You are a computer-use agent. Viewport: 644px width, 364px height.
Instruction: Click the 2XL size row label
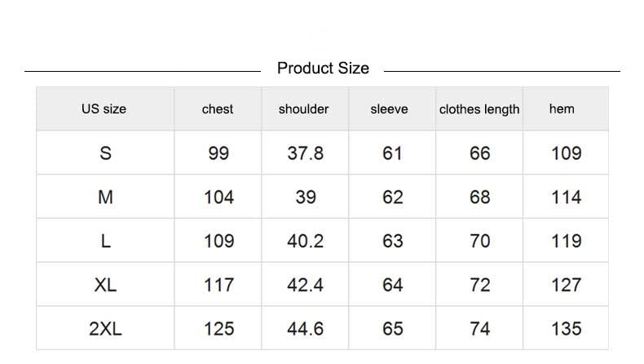(105, 330)
